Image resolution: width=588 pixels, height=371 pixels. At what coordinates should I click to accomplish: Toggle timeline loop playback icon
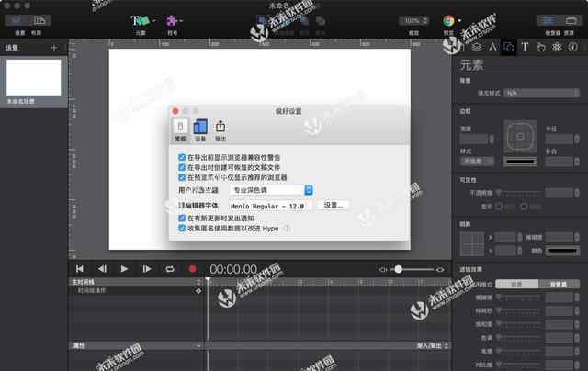pyautogui.click(x=169, y=269)
